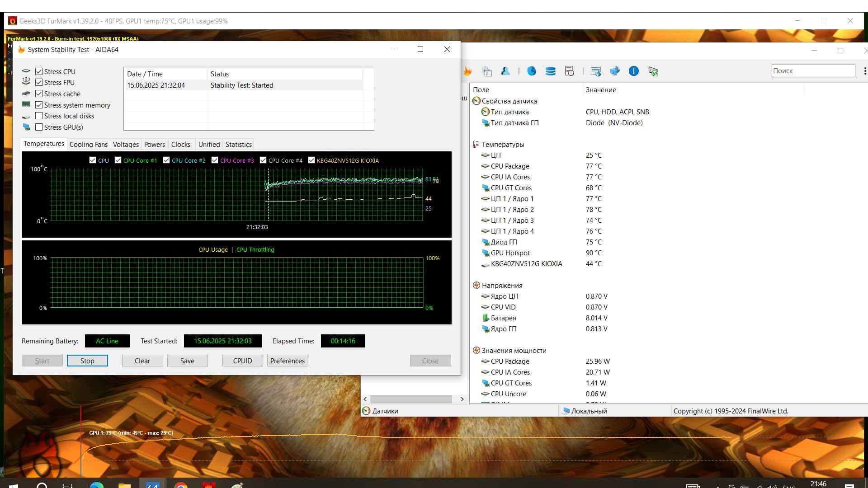Switch to the Cooling Fans tab
Viewport: 868px width, 488px height.
(89, 144)
